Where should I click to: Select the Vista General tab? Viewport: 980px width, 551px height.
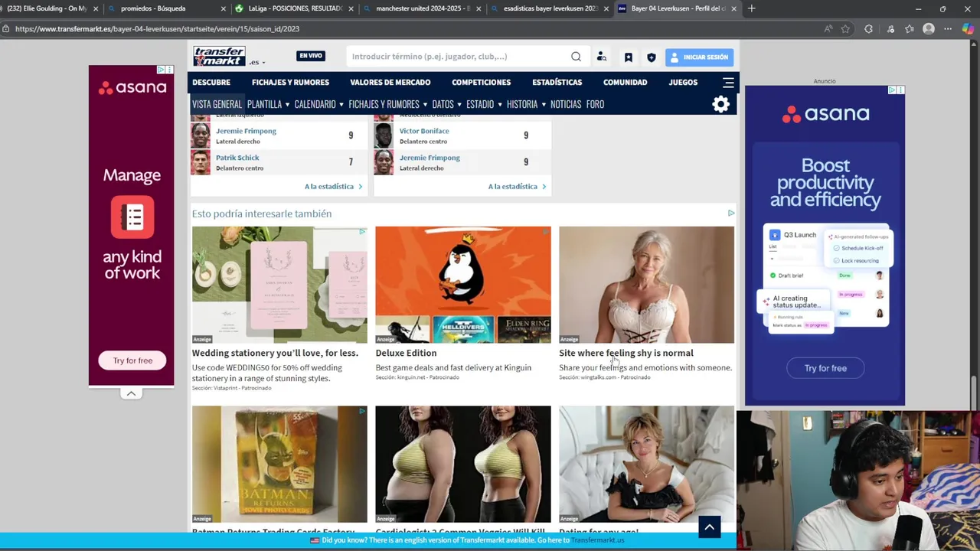217,105
